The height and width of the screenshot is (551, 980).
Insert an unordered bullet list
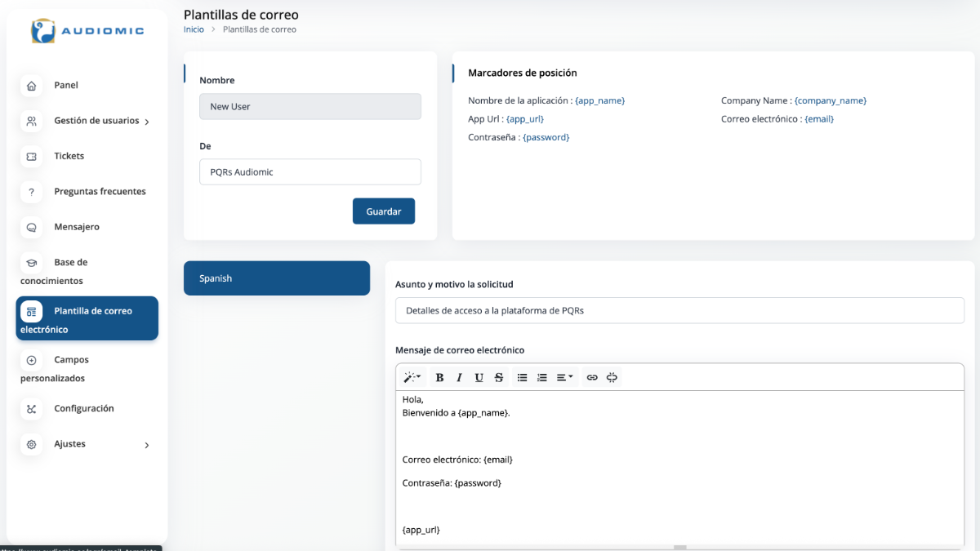(523, 377)
